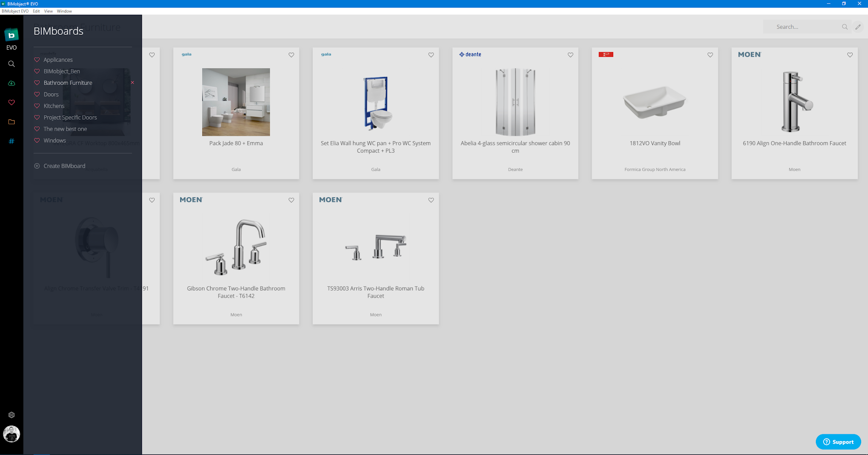Select the Kitchens BIMboard
Viewport: 868px width, 455px height.
(54, 106)
